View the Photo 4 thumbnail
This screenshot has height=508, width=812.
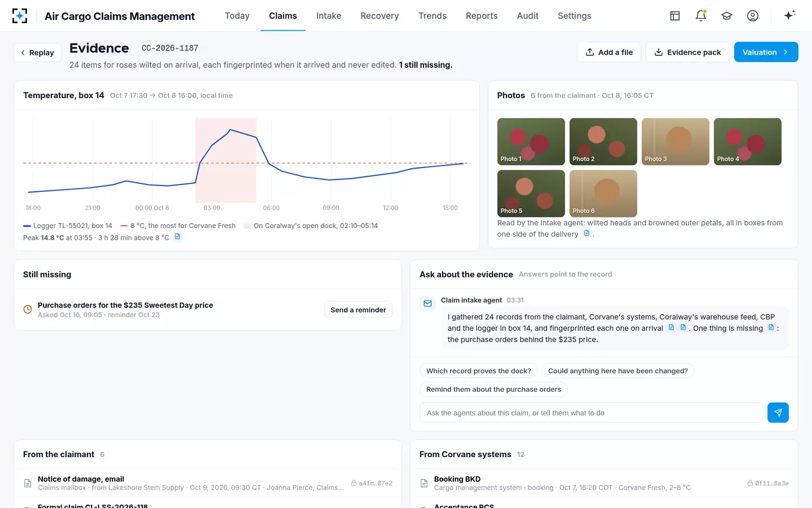(x=748, y=142)
